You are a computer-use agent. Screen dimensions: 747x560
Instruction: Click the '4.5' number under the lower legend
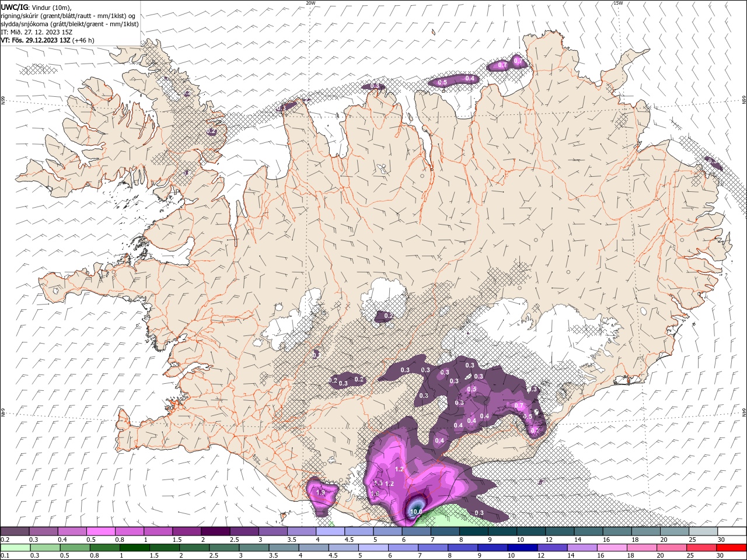(x=333, y=556)
